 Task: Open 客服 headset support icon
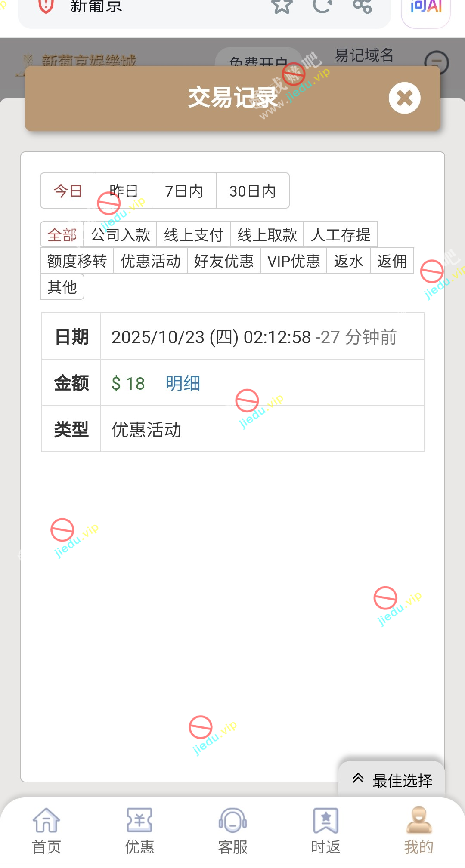click(x=232, y=821)
